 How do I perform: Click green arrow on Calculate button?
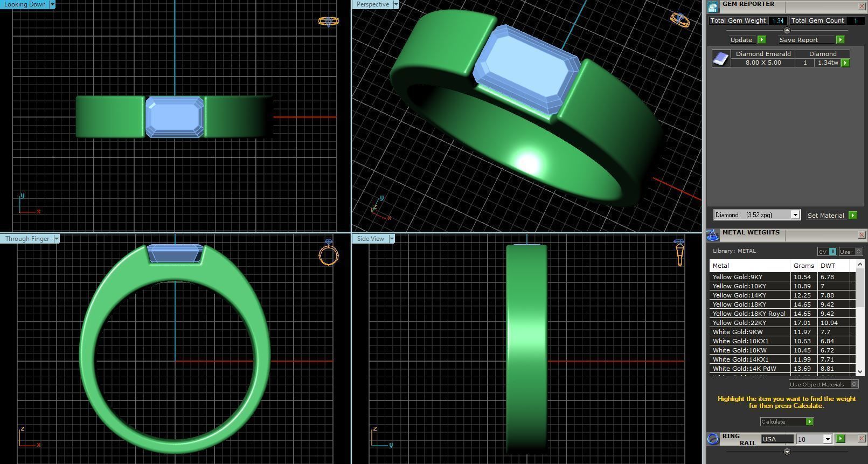pos(809,422)
